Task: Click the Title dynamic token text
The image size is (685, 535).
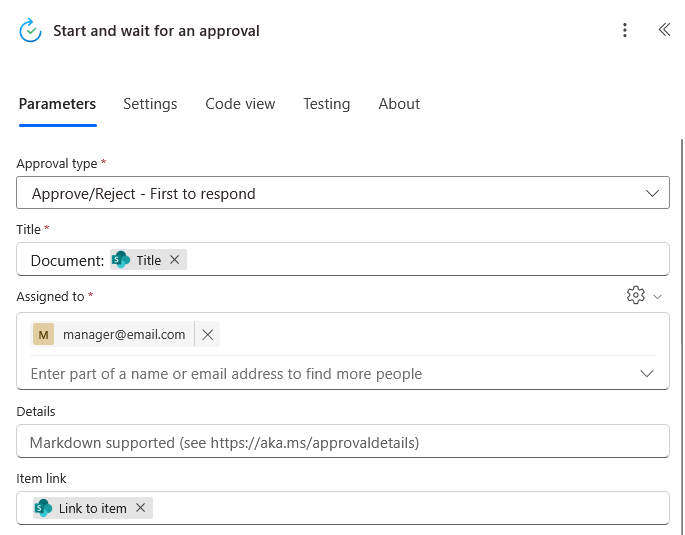Action: [x=149, y=260]
